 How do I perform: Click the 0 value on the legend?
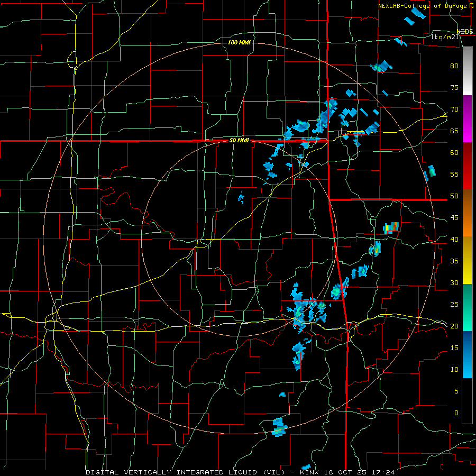(x=456, y=413)
